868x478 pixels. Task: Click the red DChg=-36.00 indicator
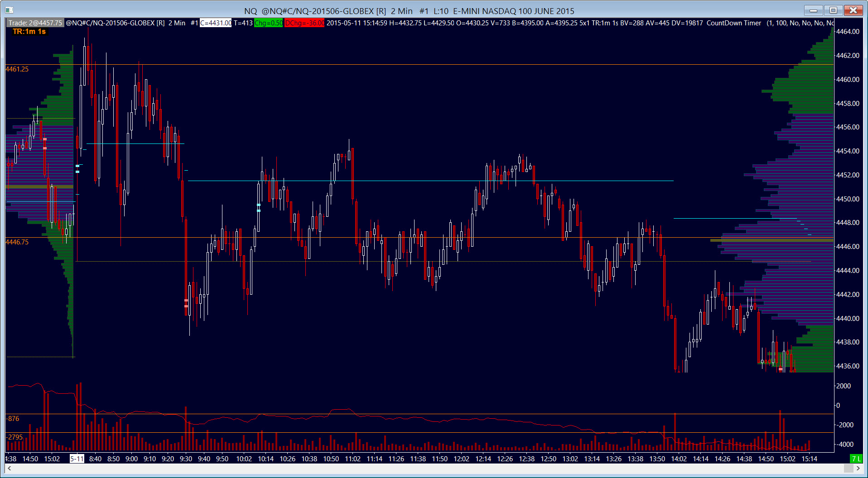point(304,23)
